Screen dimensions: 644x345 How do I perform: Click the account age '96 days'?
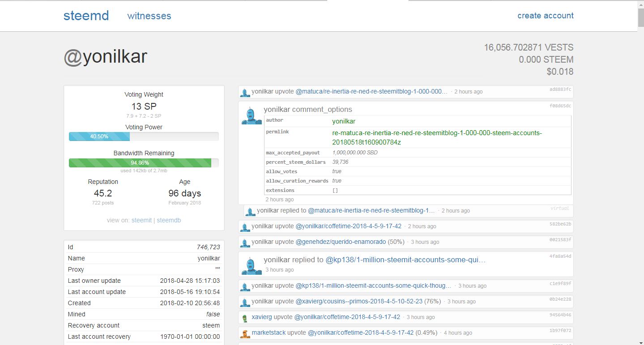pos(185,193)
